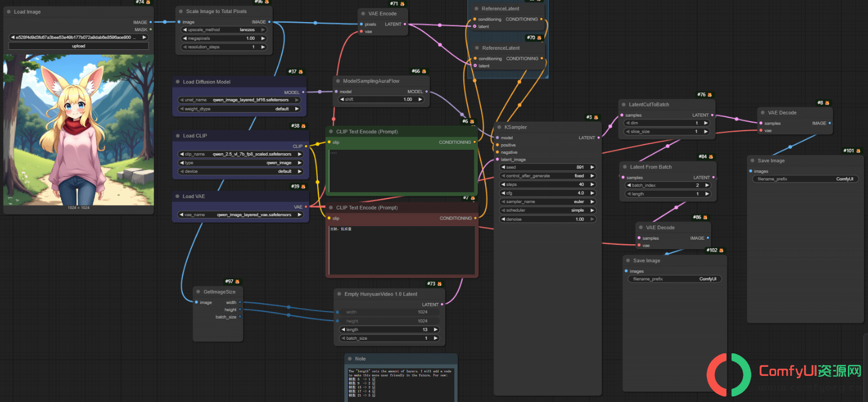Collapse the Latent From Batch node

point(625,167)
